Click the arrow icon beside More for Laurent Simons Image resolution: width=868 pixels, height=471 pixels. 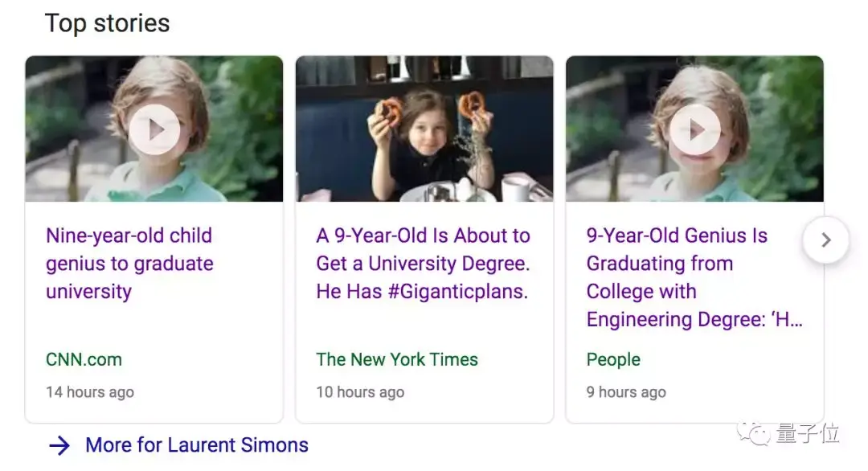[59, 445]
